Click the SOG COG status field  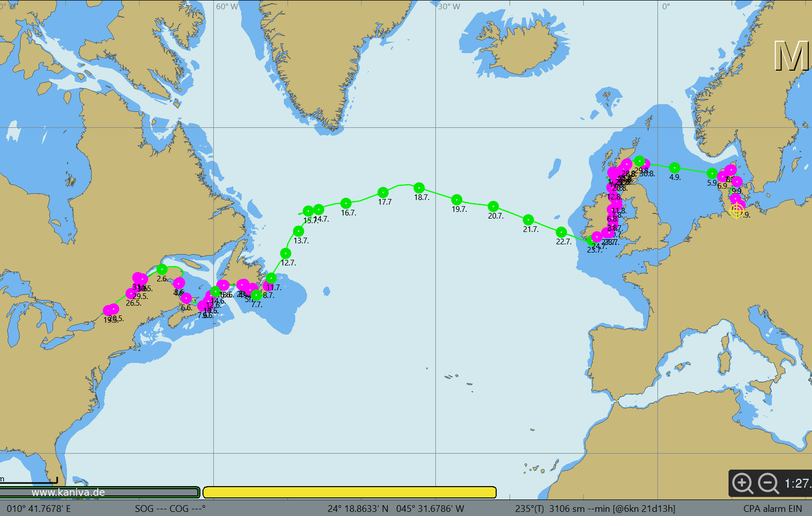coord(170,508)
